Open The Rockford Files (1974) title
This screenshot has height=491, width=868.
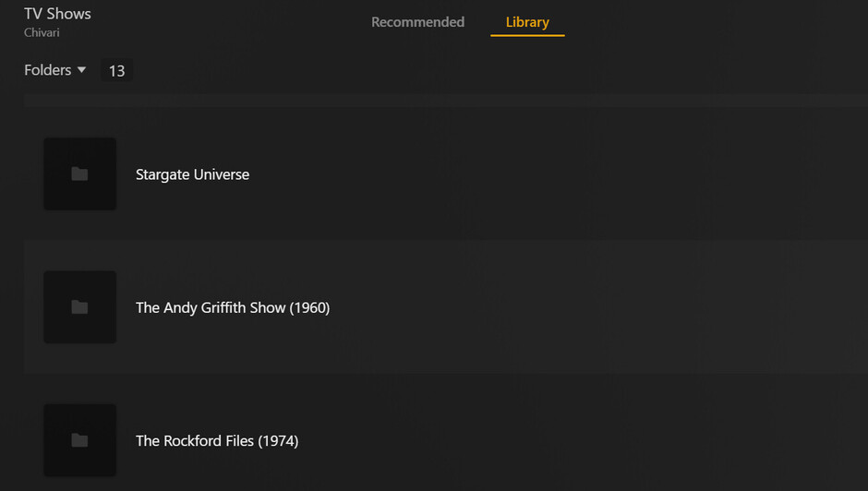tap(216, 441)
